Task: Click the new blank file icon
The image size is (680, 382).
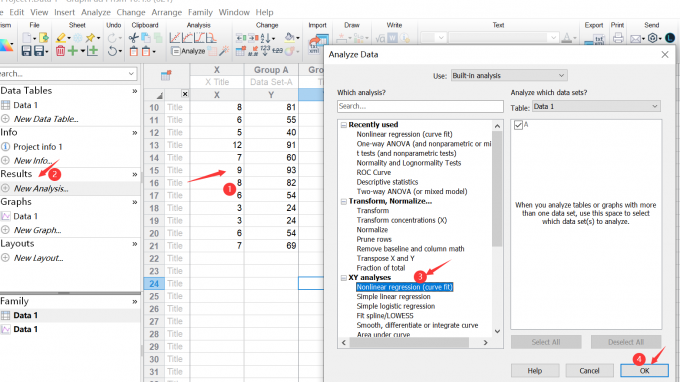Action: click(x=27, y=38)
